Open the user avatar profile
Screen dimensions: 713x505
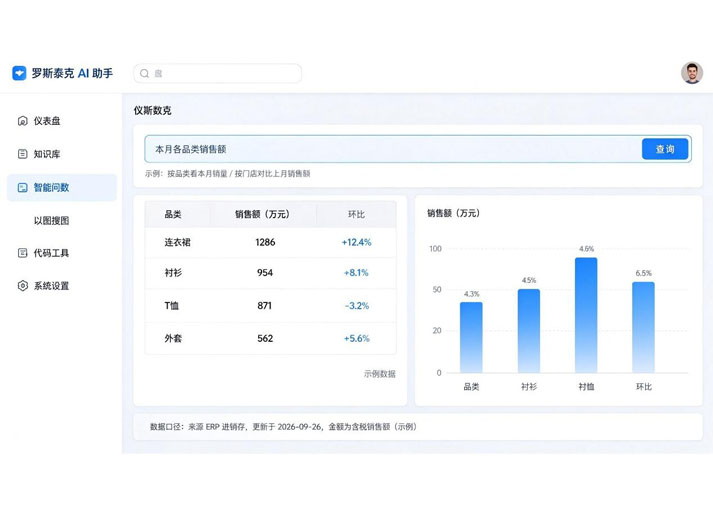coord(692,73)
